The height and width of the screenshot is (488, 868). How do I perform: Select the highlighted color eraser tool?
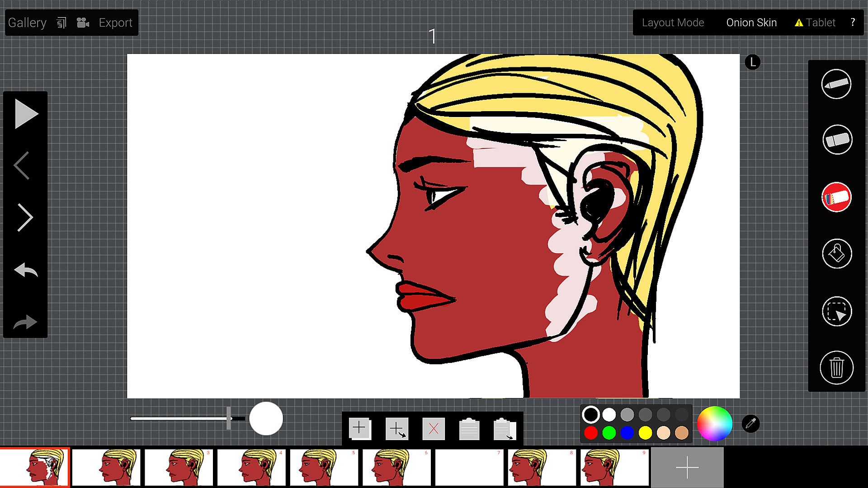click(836, 197)
